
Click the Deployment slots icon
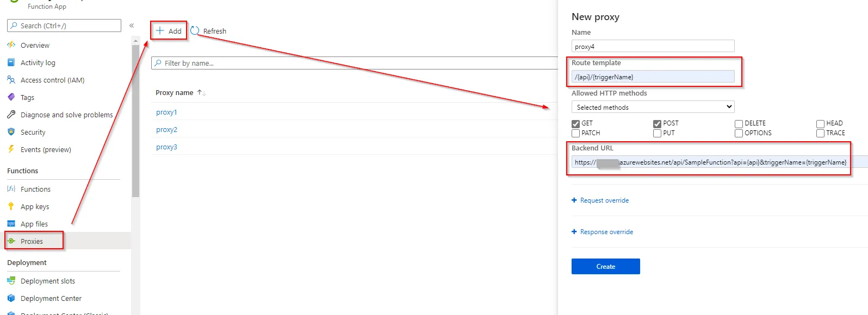coord(11,281)
